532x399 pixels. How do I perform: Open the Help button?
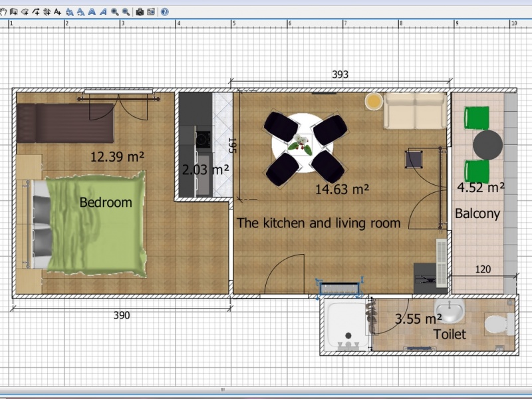point(164,12)
